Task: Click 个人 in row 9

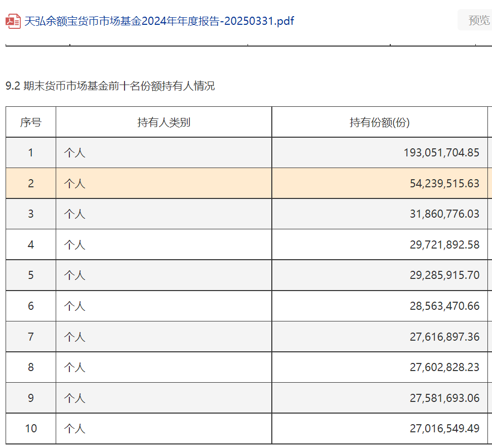Action: (75, 398)
